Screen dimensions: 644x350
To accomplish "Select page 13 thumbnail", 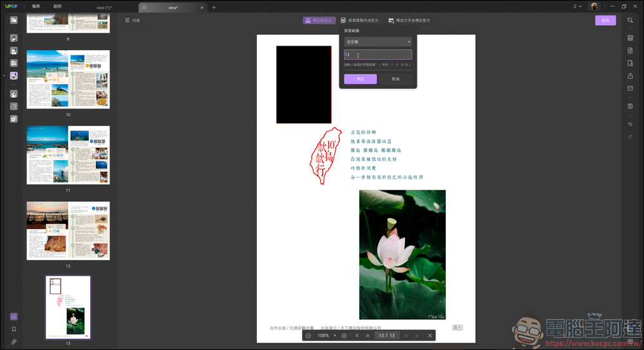I will pos(68,308).
